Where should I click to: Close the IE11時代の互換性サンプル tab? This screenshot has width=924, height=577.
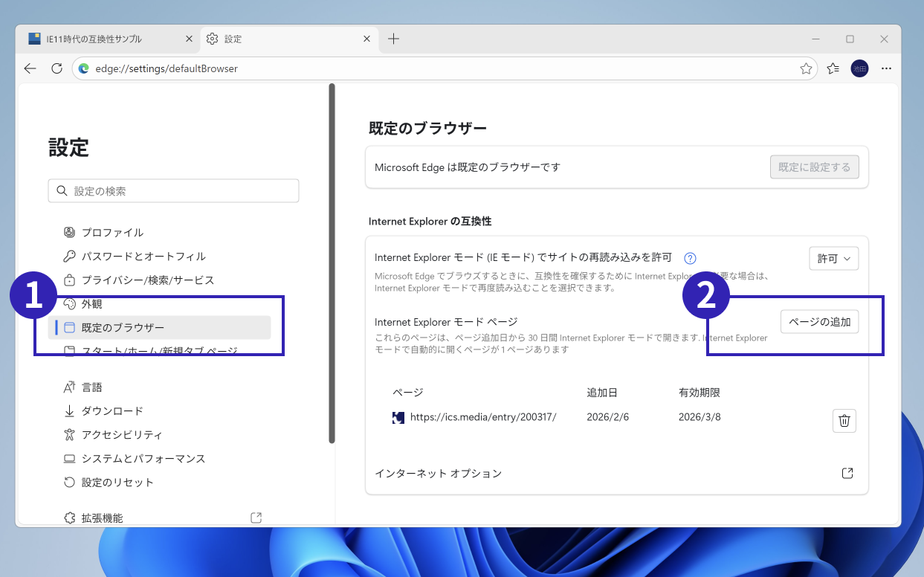(x=189, y=39)
